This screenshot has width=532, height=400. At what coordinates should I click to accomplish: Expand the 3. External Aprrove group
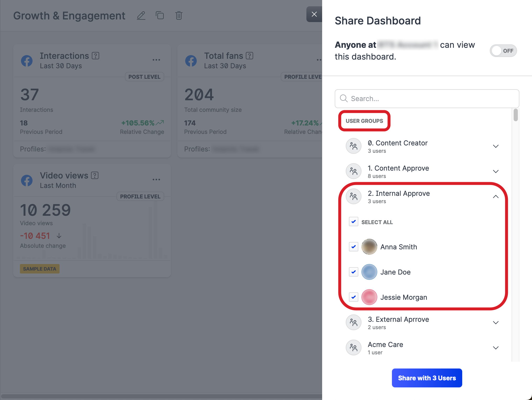[496, 323]
